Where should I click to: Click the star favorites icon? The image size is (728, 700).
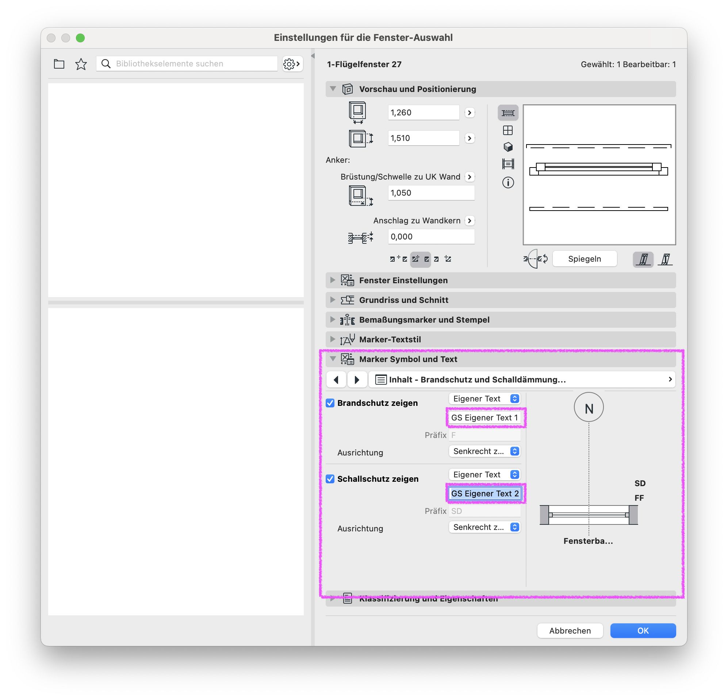tap(81, 64)
